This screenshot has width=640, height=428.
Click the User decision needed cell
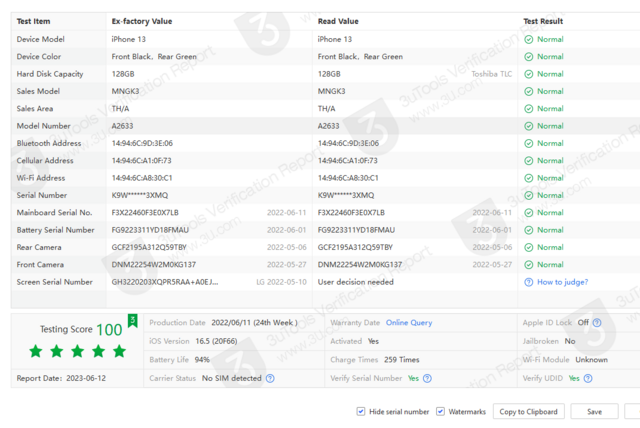click(356, 282)
